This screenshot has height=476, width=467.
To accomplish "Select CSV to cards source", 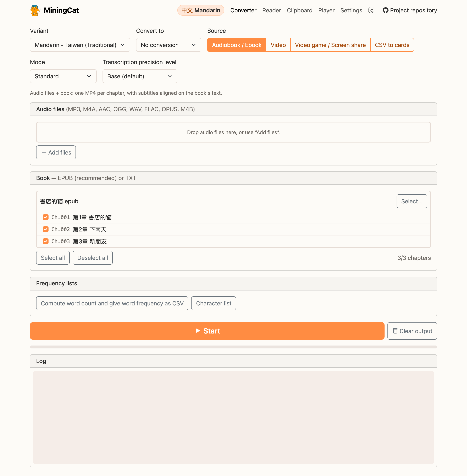I will 392,45.
